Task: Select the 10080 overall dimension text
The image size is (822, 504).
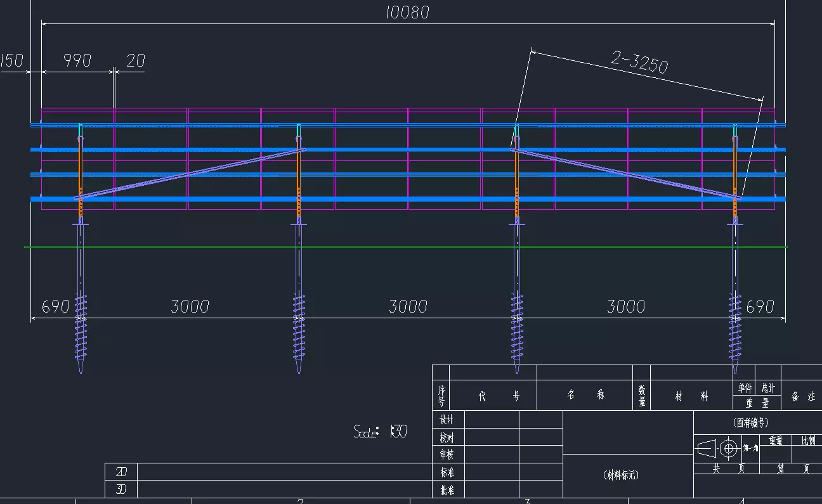Action: pos(407,13)
